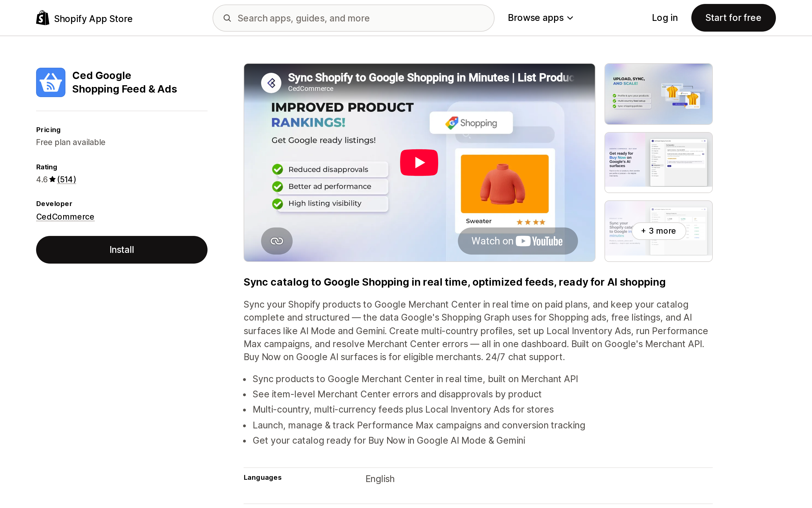Click bullet 'Multi-country, multi-currency feeds'
This screenshot has height=508, width=812.
coord(403,410)
